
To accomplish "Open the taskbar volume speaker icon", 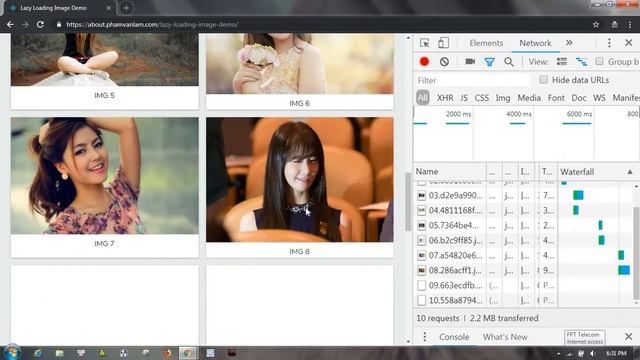I will [x=592, y=353].
